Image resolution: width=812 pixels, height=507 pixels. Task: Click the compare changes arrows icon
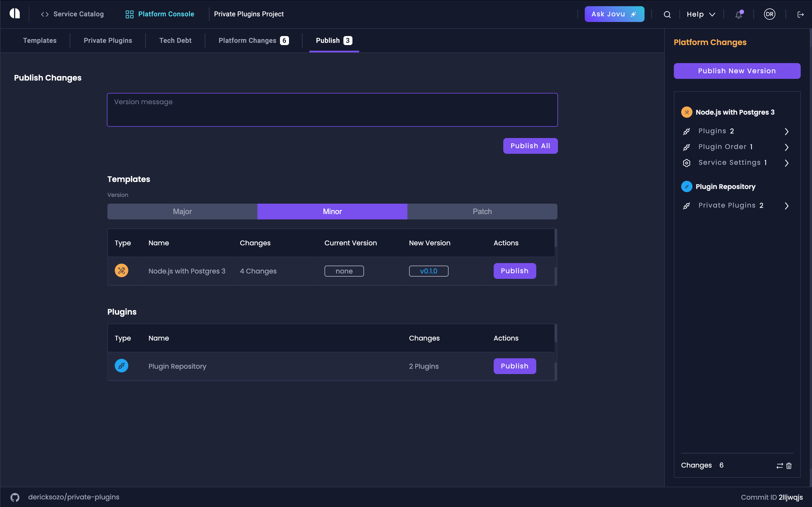click(x=780, y=466)
